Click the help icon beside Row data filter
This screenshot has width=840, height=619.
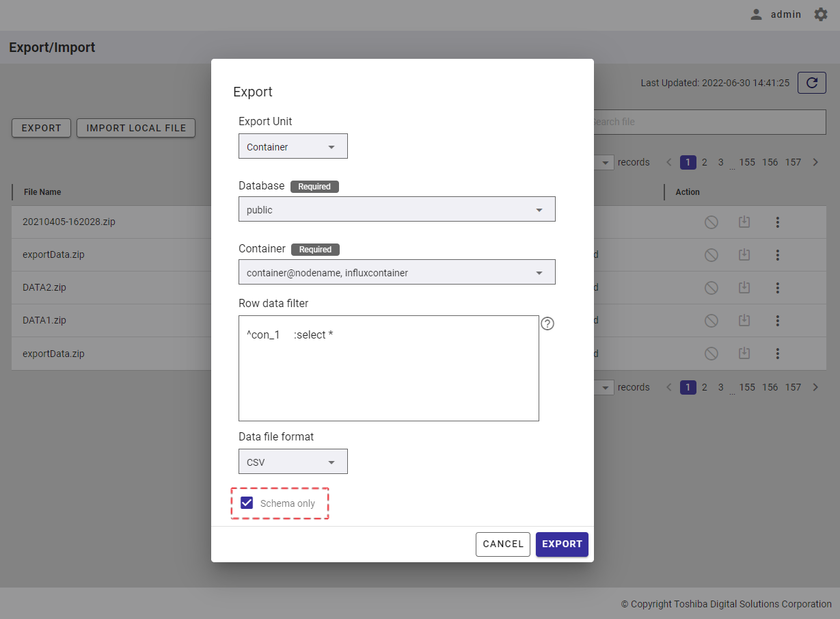(547, 324)
